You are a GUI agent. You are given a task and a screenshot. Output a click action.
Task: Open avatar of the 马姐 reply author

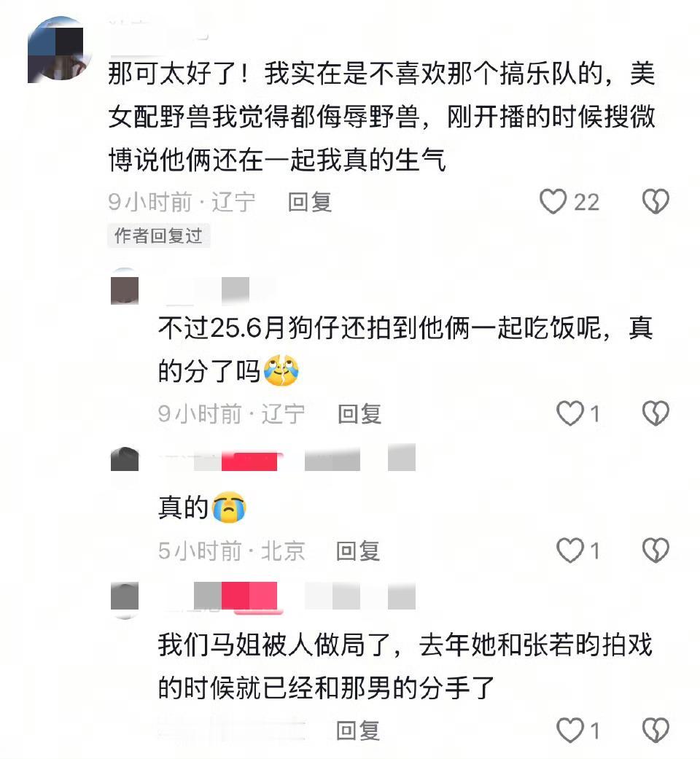point(125,600)
